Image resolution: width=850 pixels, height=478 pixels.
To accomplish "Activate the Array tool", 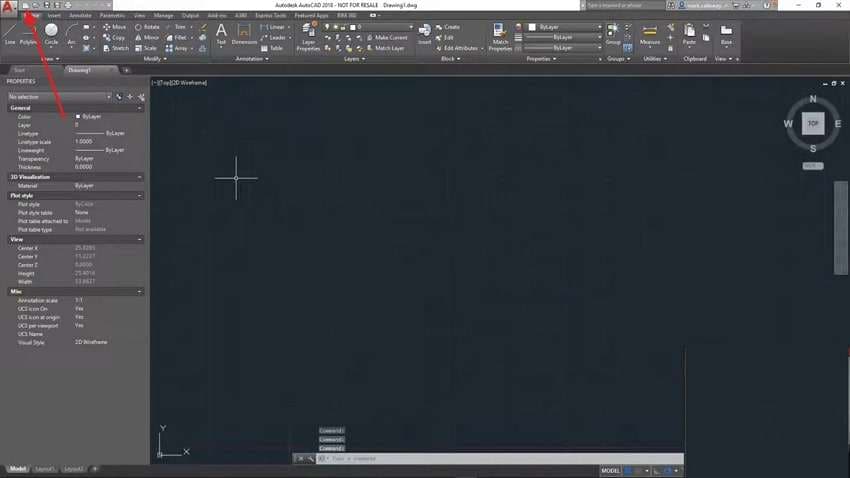I will click(x=177, y=48).
